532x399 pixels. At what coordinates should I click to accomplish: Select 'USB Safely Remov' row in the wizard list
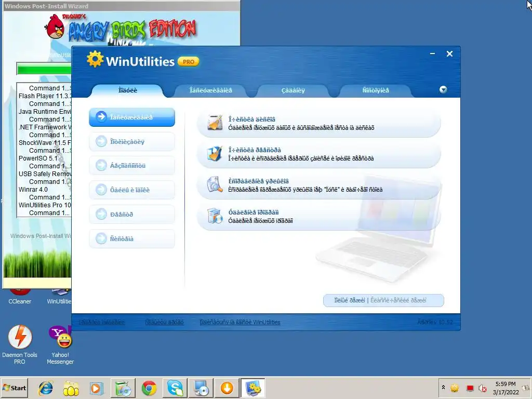(45, 174)
